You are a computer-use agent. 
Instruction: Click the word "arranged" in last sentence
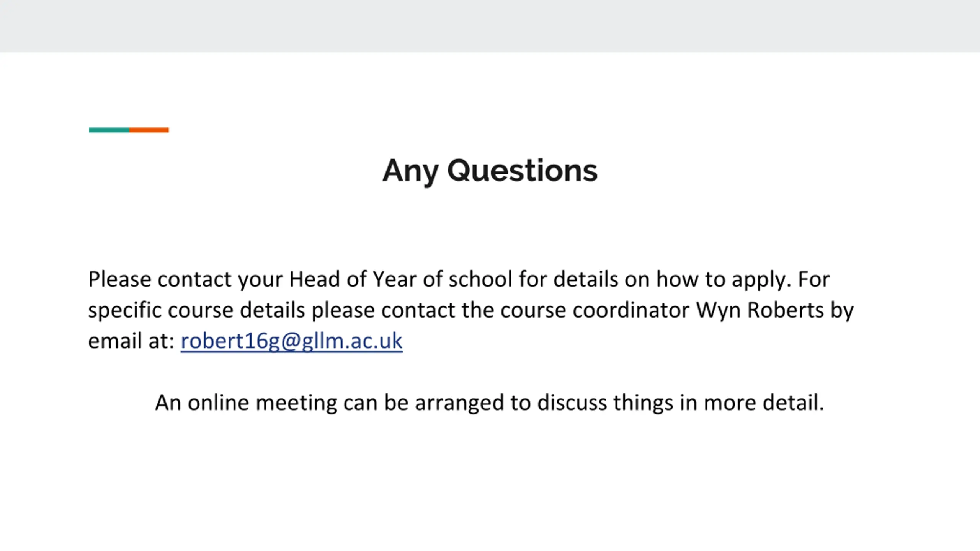coord(459,403)
